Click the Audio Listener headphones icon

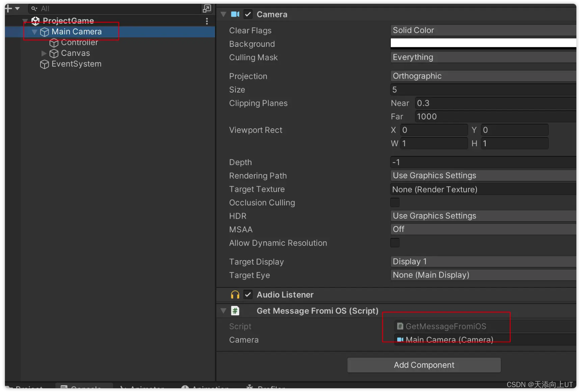click(235, 295)
